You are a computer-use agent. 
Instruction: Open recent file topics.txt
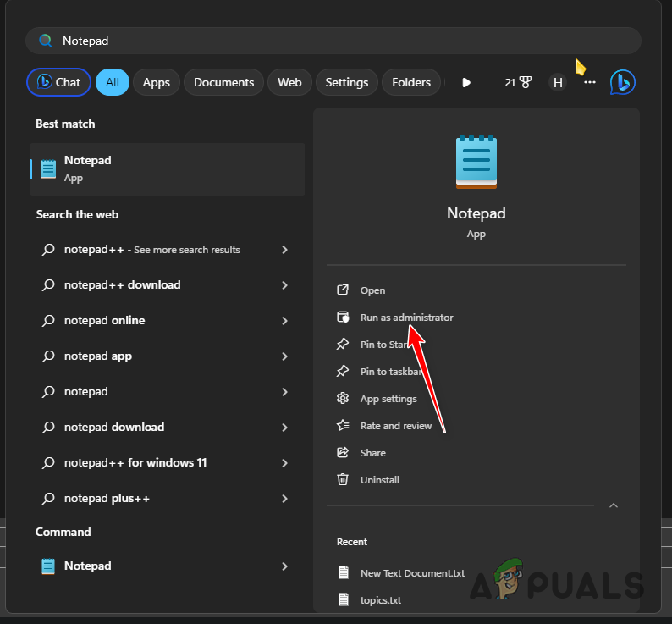pos(381,600)
